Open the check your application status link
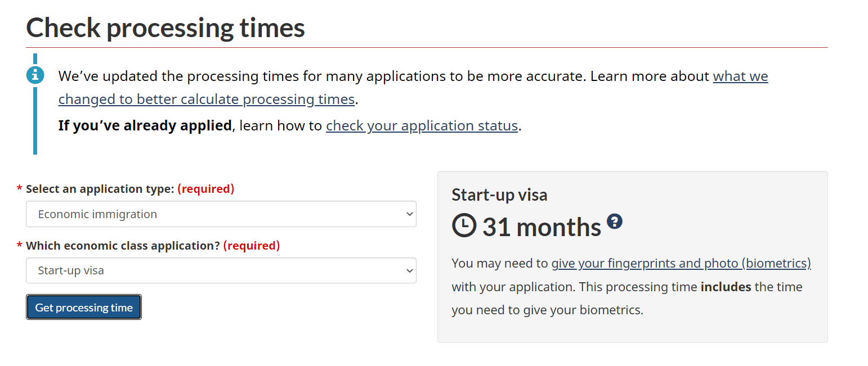Screen dimensions: 868x366 point(422,125)
